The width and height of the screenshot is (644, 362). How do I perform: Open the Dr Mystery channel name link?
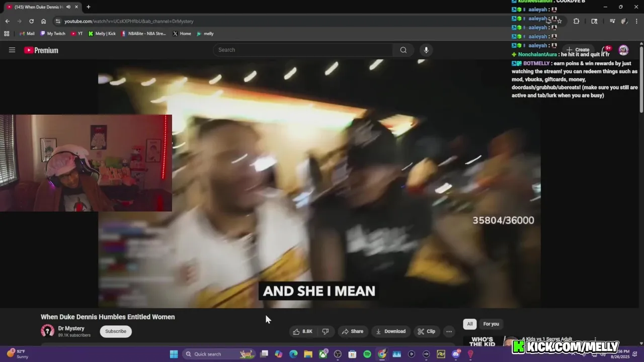tap(71, 328)
